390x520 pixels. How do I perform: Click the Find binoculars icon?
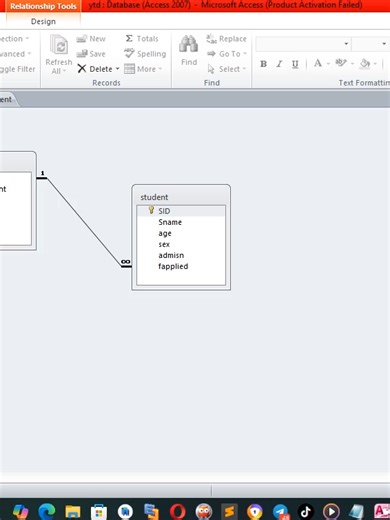(x=189, y=44)
